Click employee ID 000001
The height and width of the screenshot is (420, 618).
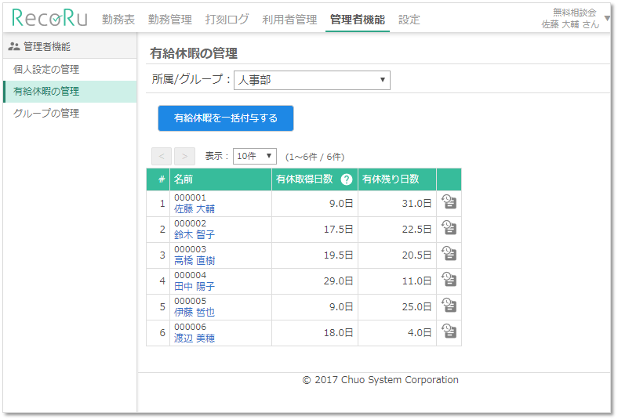190,198
